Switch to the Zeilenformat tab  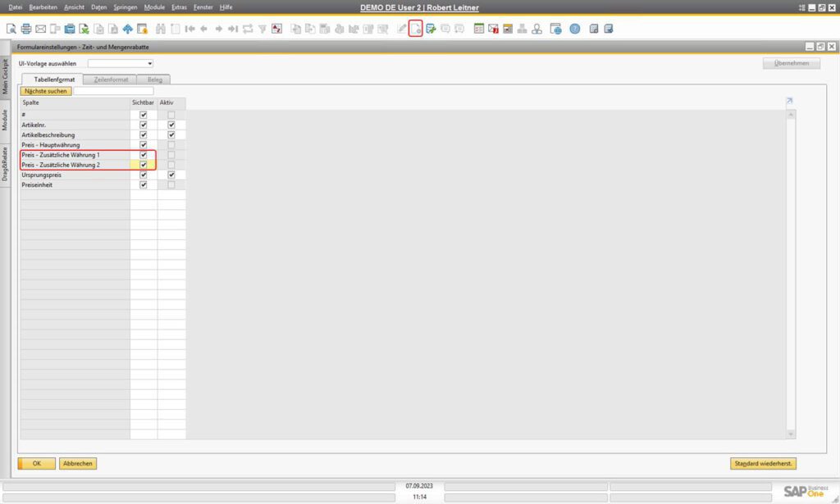tap(111, 79)
